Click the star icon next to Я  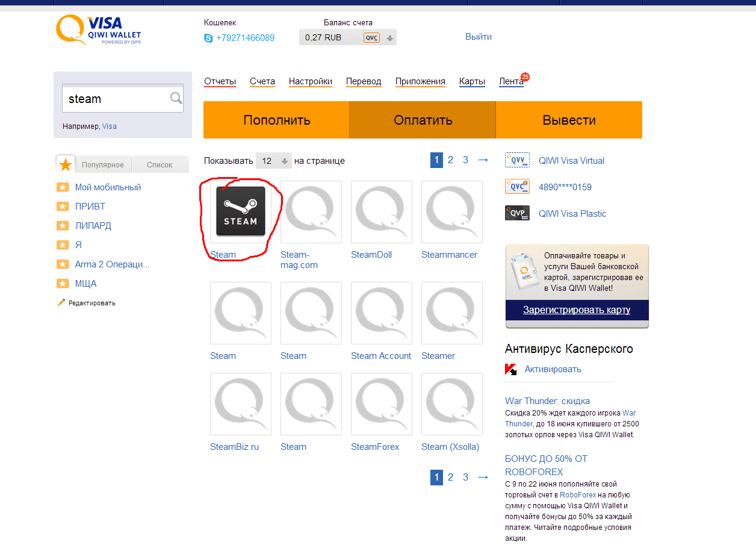pos(63,245)
